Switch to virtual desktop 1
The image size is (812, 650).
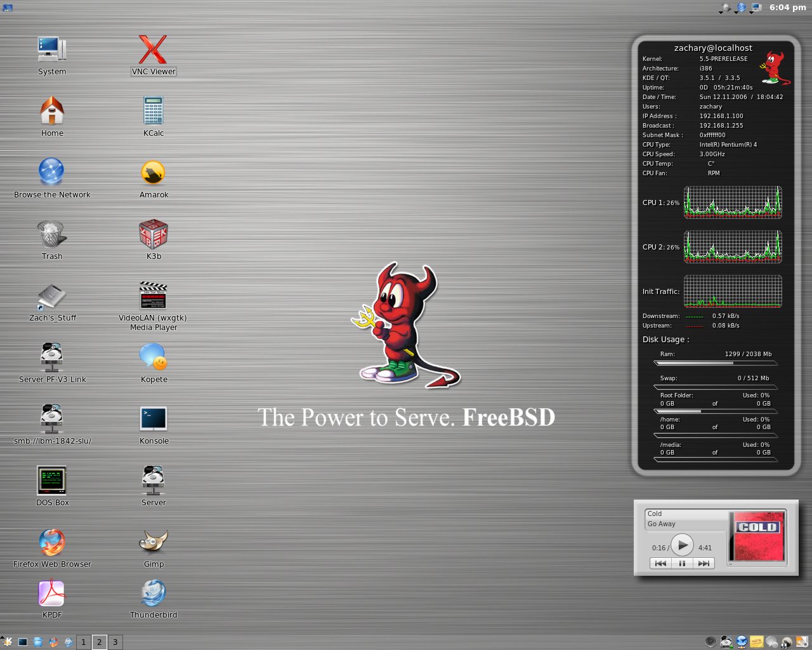83,642
